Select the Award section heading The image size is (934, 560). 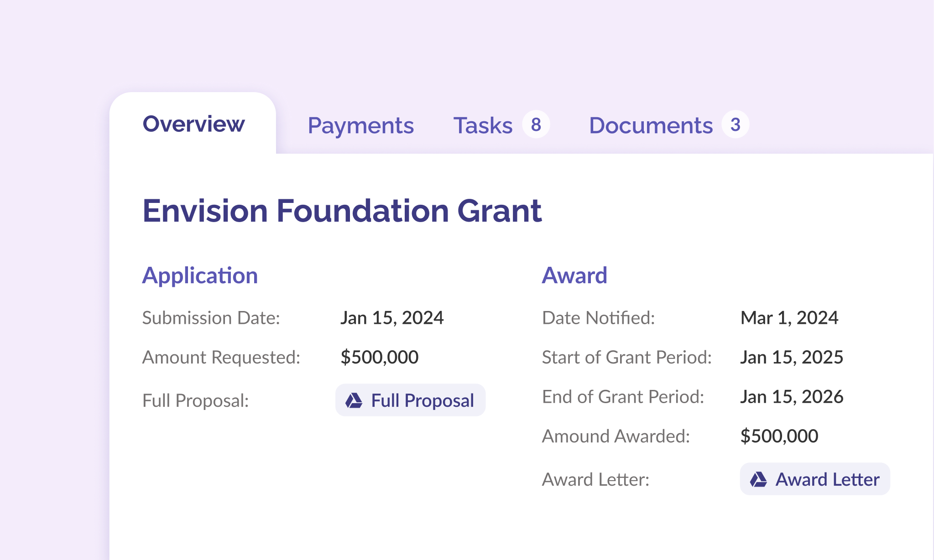(574, 275)
